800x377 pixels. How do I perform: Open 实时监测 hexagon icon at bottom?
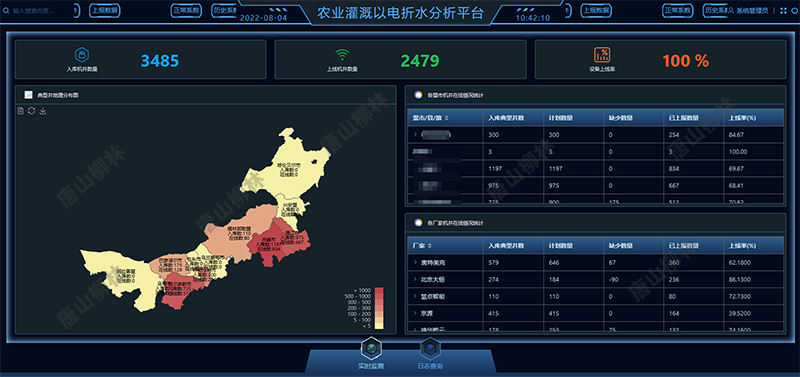370,349
